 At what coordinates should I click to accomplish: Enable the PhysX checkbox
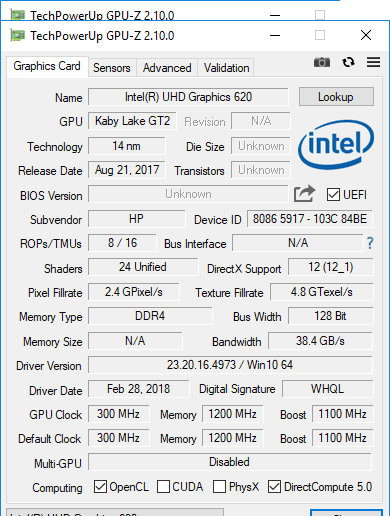tap(219, 487)
